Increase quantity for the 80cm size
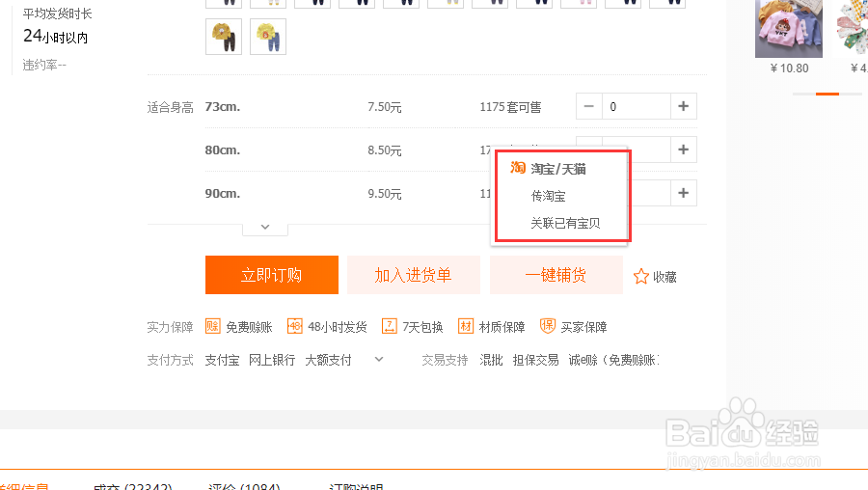 tap(684, 150)
